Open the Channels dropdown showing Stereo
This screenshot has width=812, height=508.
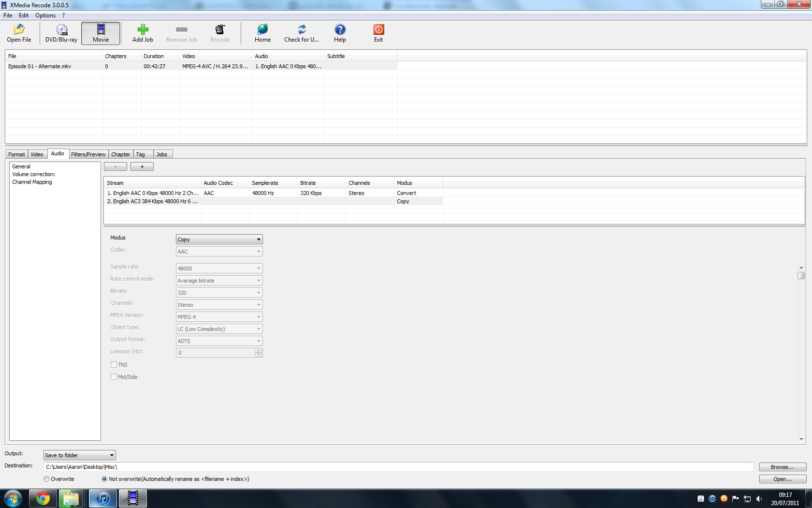[219, 305]
